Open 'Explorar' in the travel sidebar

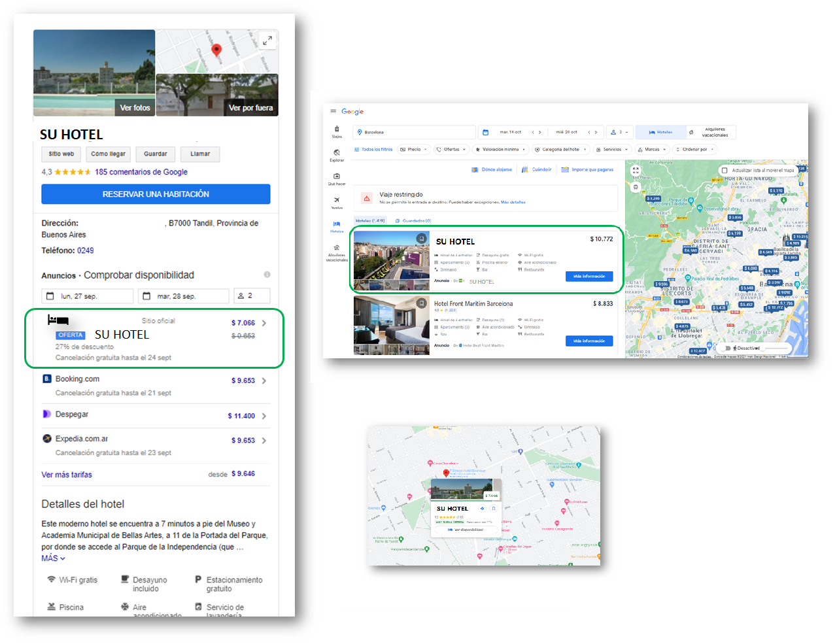[337, 156]
